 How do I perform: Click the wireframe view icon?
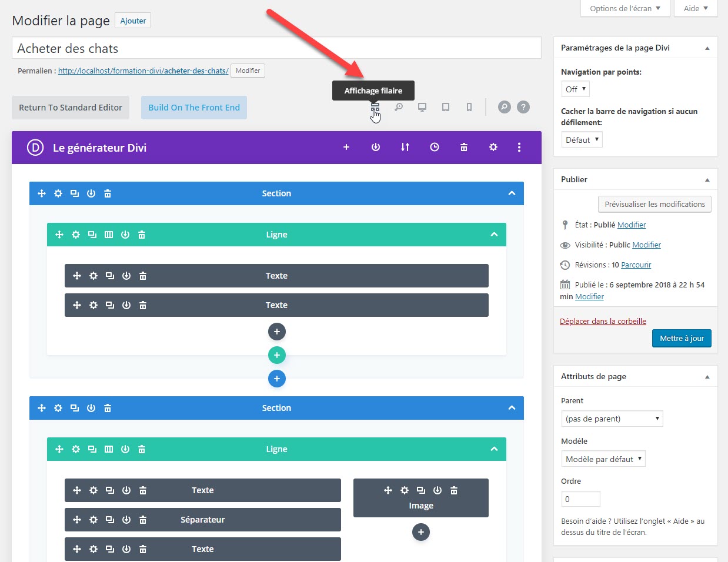(375, 108)
